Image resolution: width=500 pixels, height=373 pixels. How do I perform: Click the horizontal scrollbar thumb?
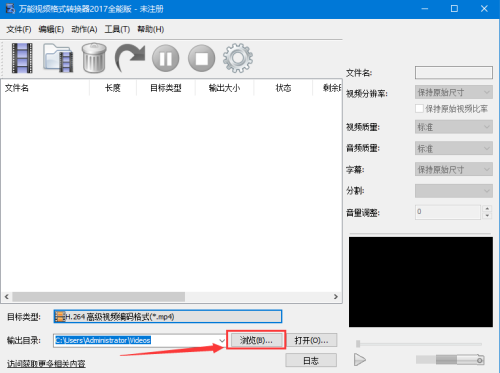pyautogui.click(x=99, y=296)
